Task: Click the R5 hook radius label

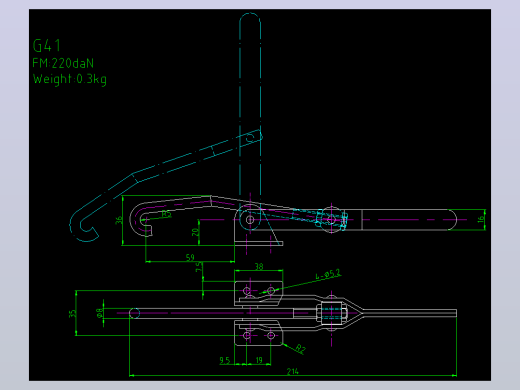Action: point(166,214)
